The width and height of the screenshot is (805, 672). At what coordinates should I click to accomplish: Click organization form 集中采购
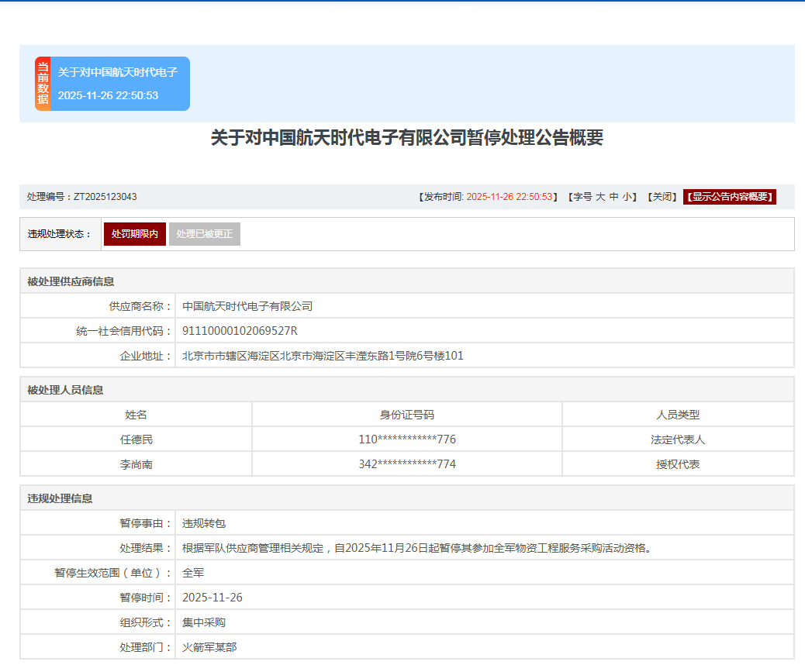point(204,622)
